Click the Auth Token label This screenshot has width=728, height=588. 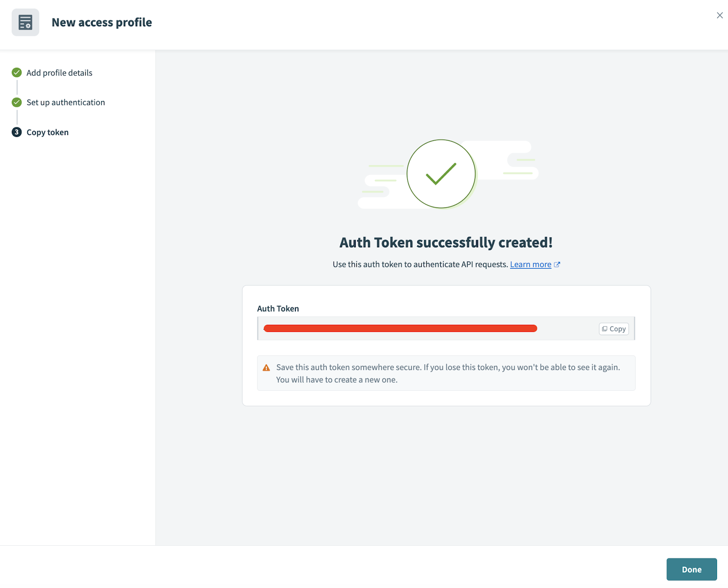tap(278, 308)
